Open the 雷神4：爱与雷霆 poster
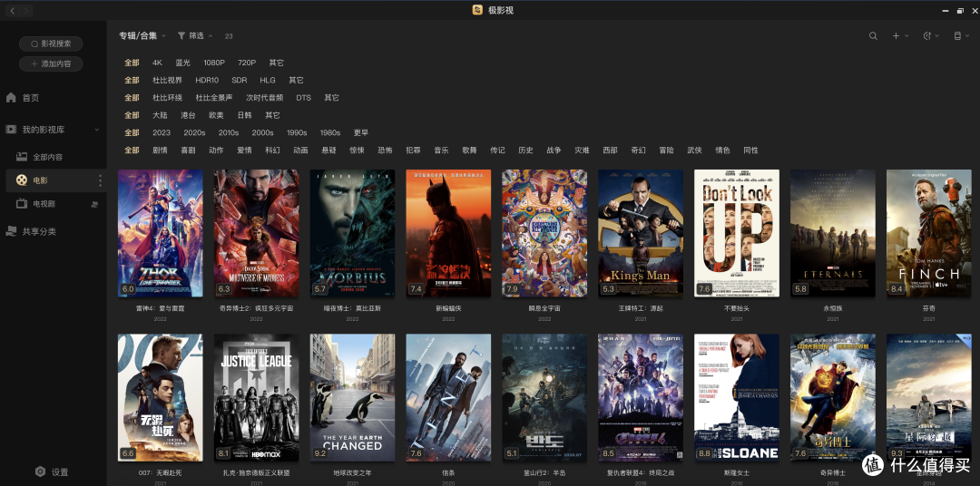This screenshot has height=486, width=980. 161,233
